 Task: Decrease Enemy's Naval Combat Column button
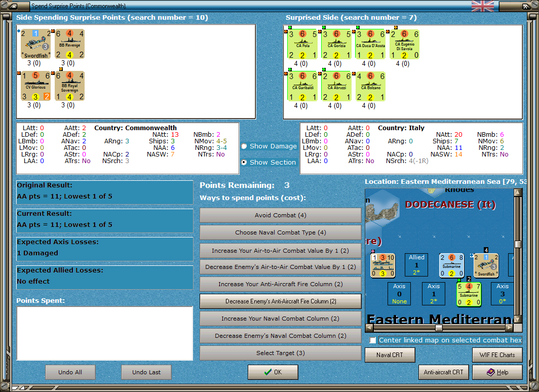[281, 336]
